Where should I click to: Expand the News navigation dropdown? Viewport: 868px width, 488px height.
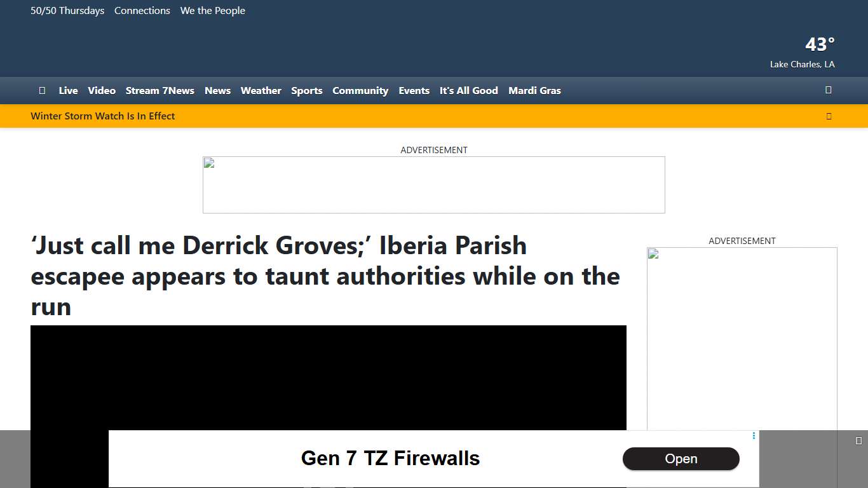(217, 90)
